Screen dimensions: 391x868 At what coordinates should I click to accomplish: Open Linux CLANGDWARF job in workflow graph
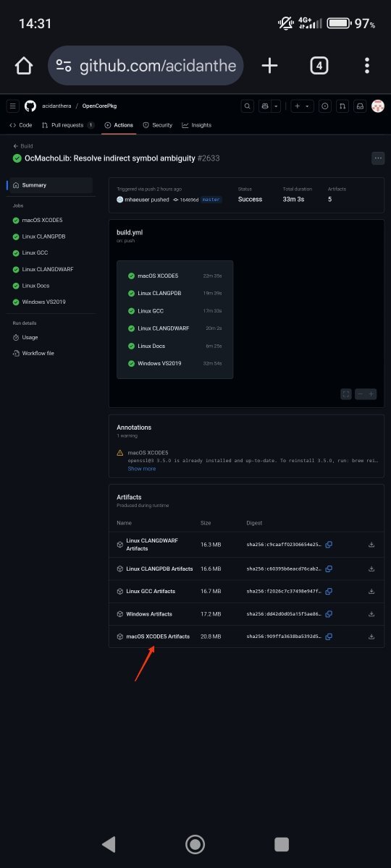(175, 328)
